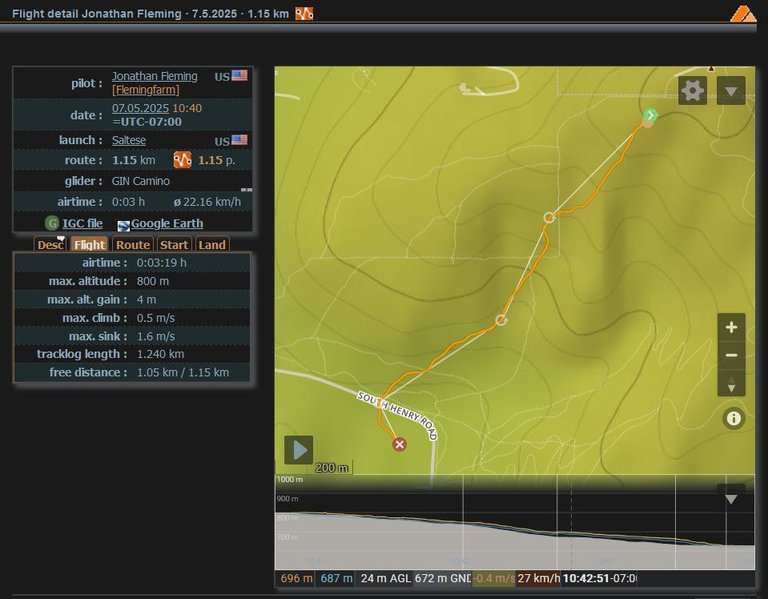Click the route icon in page title
This screenshot has height=599, width=768.
point(304,14)
